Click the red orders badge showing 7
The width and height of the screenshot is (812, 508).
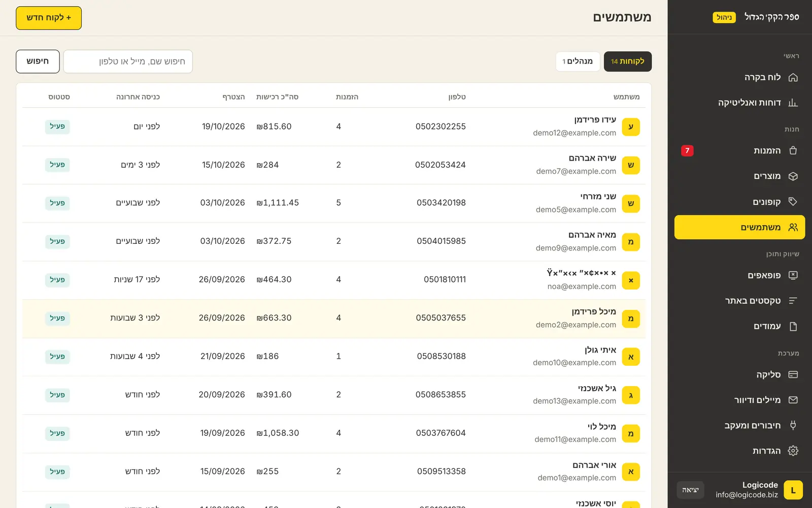point(687,151)
